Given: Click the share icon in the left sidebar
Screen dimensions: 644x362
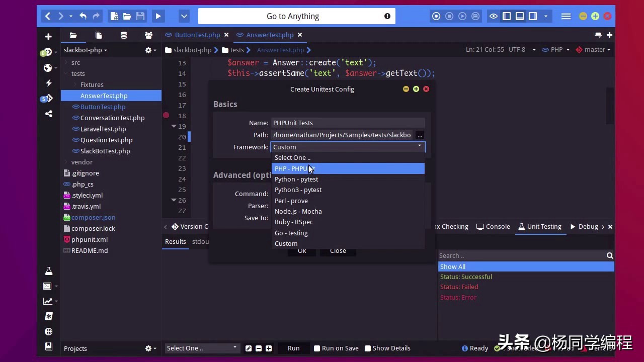Looking at the screenshot, I should click(x=49, y=114).
